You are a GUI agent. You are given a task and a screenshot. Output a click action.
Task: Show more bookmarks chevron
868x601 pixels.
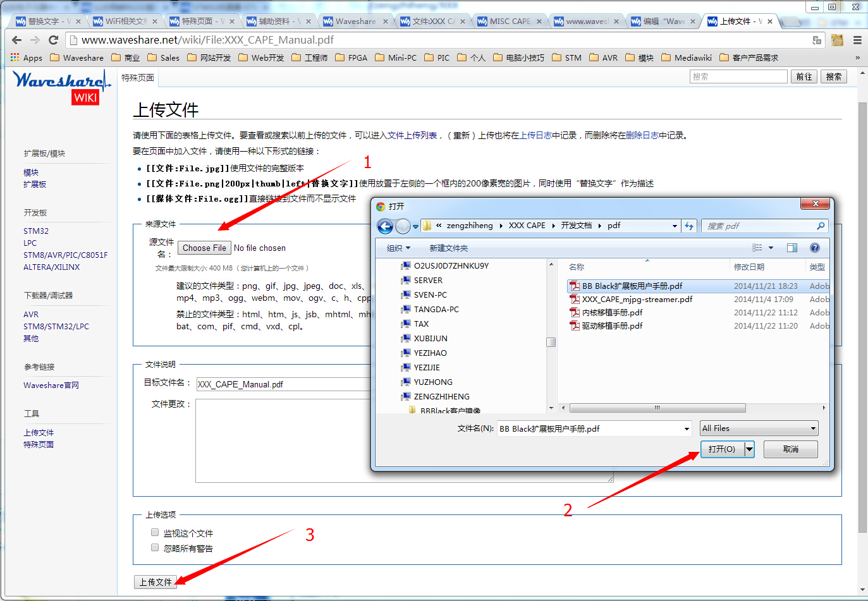[x=857, y=58]
